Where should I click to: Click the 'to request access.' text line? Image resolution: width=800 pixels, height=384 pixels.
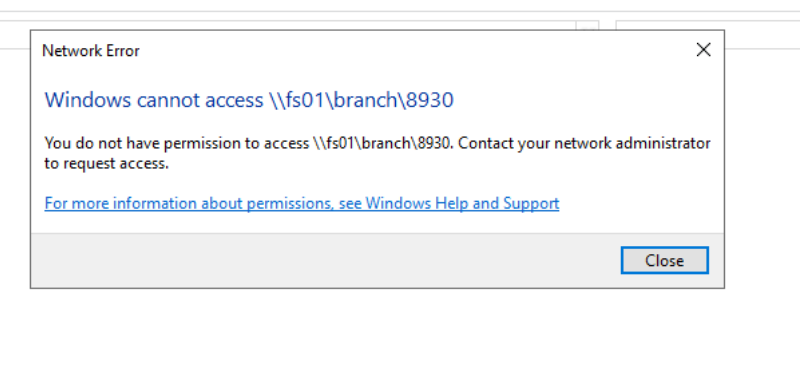tap(106, 164)
